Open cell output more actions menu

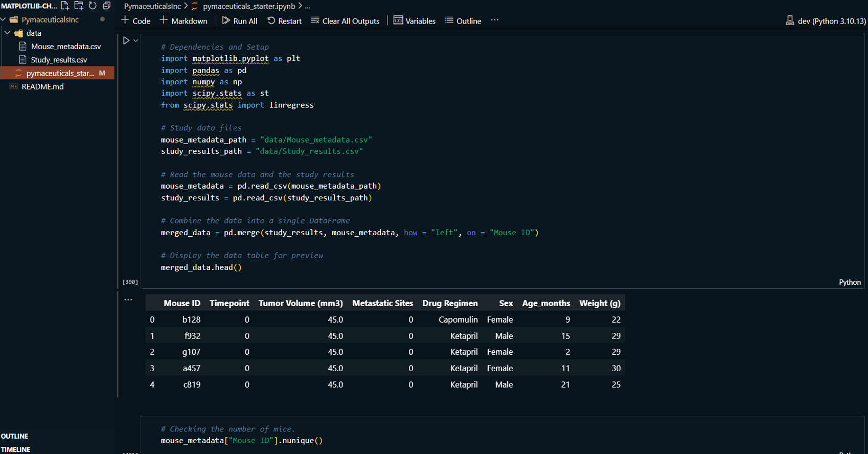pos(128,300)
